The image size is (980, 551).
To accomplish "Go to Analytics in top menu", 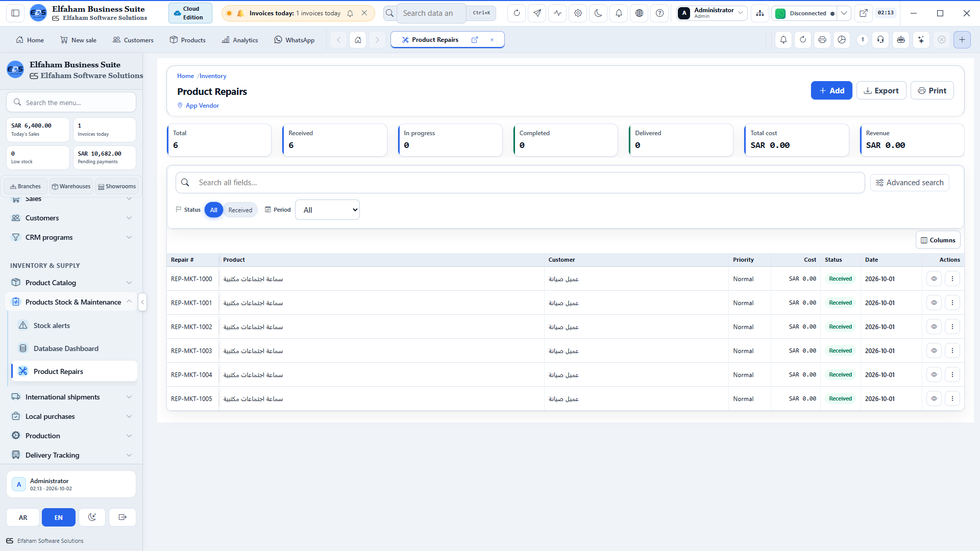I will click(240, 40).
